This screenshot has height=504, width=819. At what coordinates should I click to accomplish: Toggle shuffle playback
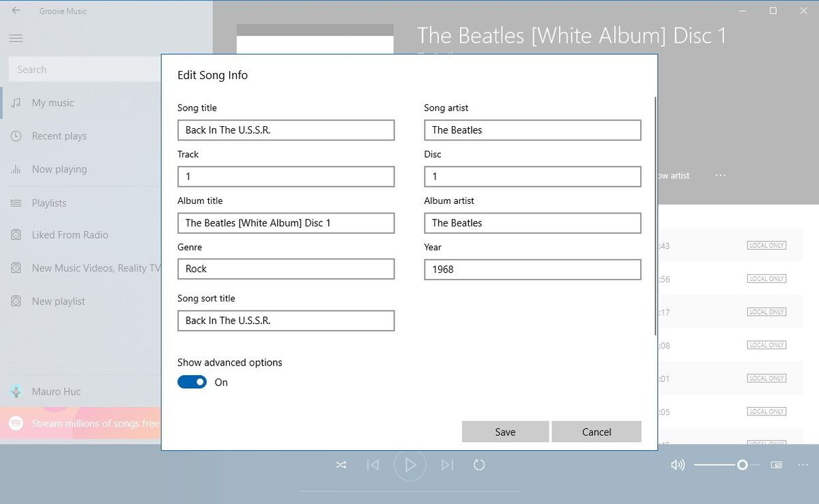click(x=340, y=464)
